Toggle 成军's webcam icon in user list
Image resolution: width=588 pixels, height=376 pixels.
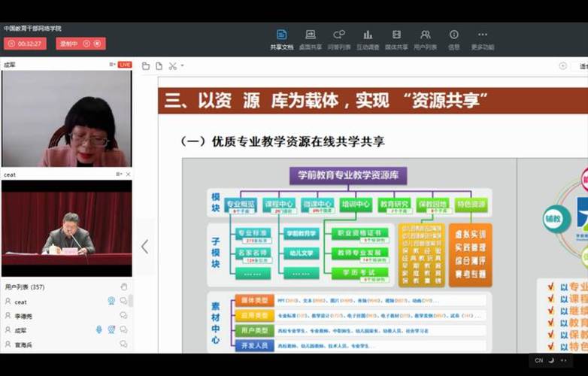(x=111, y=329)
